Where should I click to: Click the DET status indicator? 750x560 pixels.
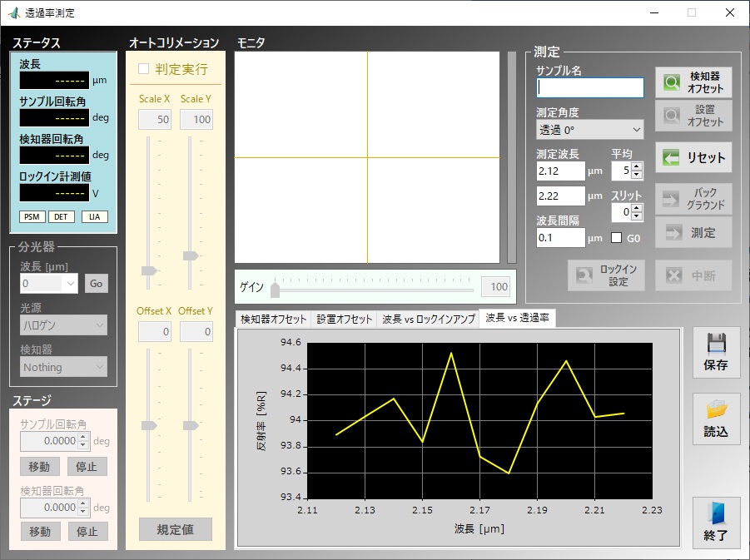click(62, 216)
